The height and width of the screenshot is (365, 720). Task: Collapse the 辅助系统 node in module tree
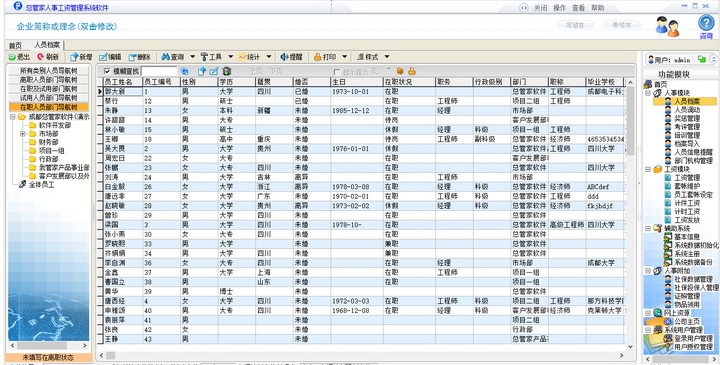click(x=648, y=228)
